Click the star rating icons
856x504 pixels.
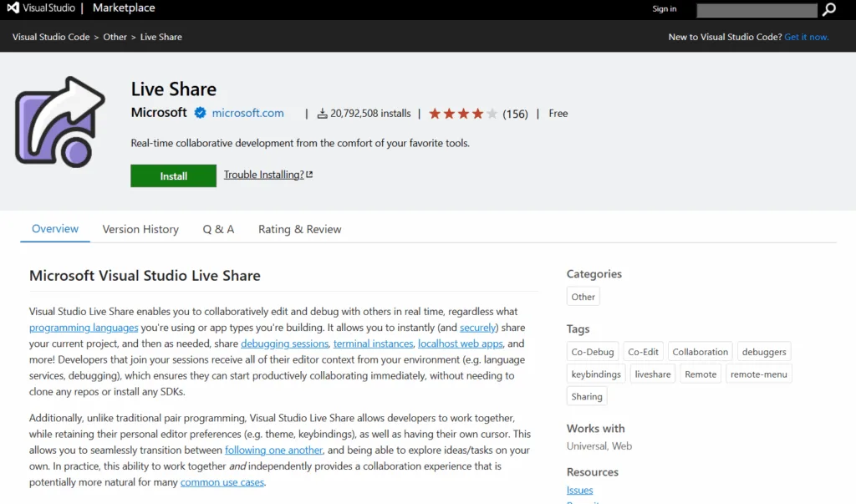(x=463, y=114)
